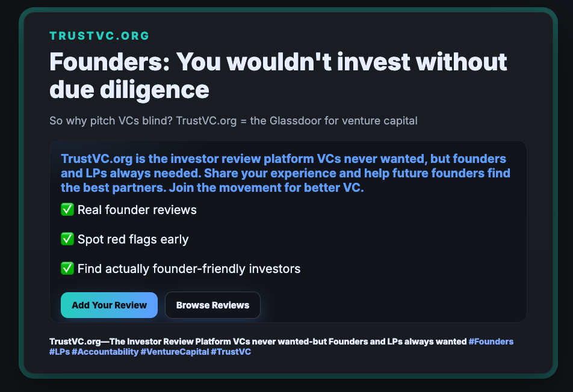Click the checkmark icon next to Spot red flags early

(x=67, y=239)
